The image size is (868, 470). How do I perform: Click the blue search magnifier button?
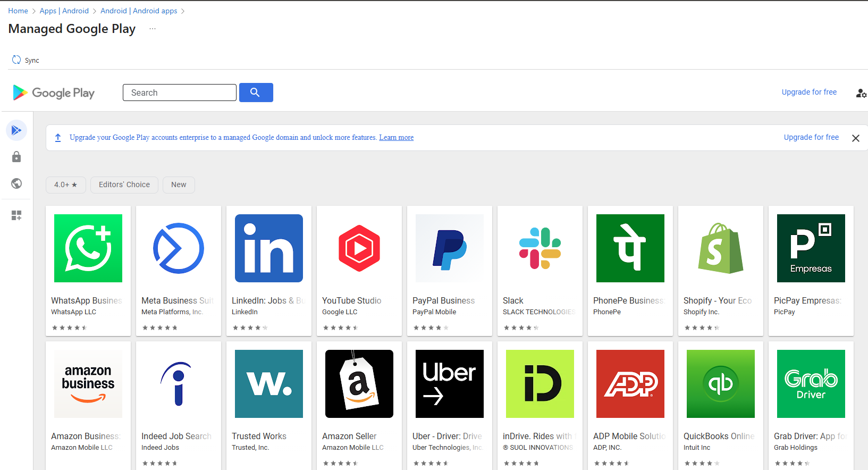pyautogui.click(x=256, y=93)
